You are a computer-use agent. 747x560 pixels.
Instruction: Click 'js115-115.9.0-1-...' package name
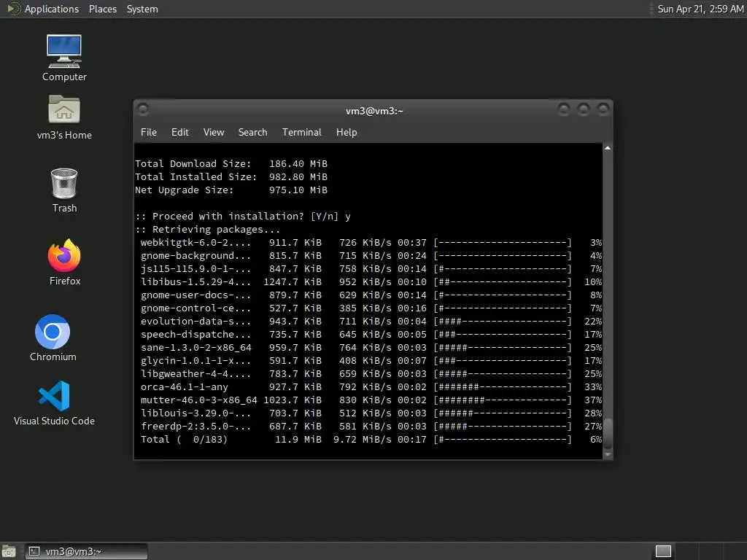coord(196,269)
